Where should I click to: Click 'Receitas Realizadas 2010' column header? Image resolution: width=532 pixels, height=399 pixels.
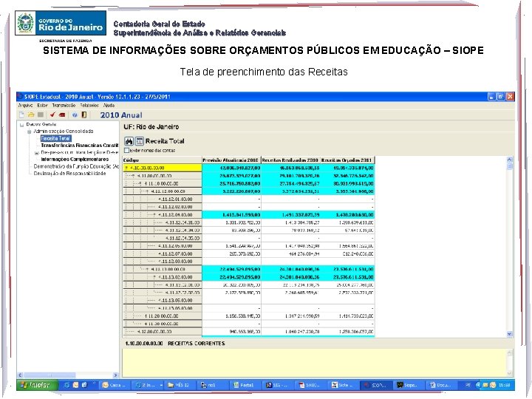(x=291, y=160)
